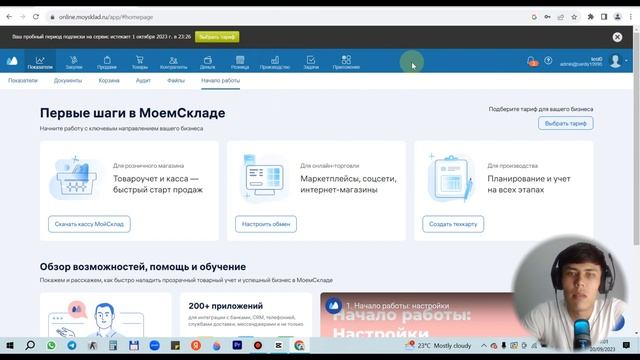
Task: Open the Задачи checkbox icon
Action: pyautogui.click(x=311, y=60)
